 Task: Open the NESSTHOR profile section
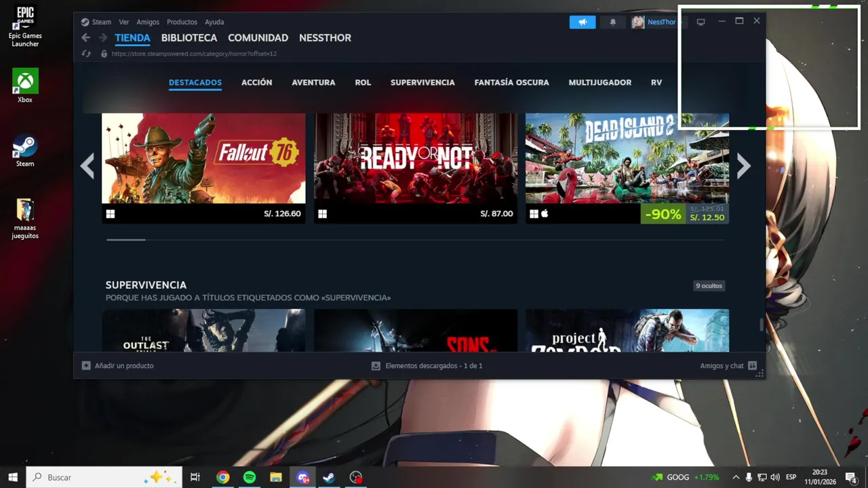point(325,38)
